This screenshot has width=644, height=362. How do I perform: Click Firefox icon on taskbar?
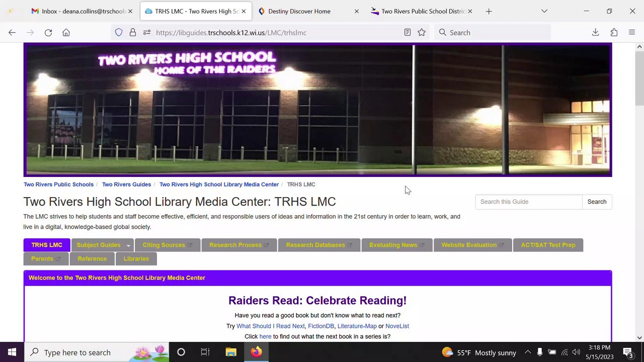pyautogui.click(x=257, y=352)
